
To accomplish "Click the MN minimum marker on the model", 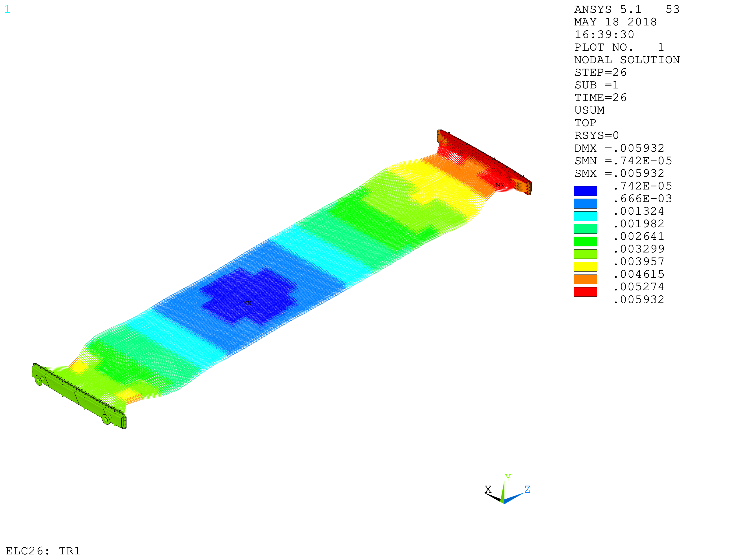I will coord(247,304).
